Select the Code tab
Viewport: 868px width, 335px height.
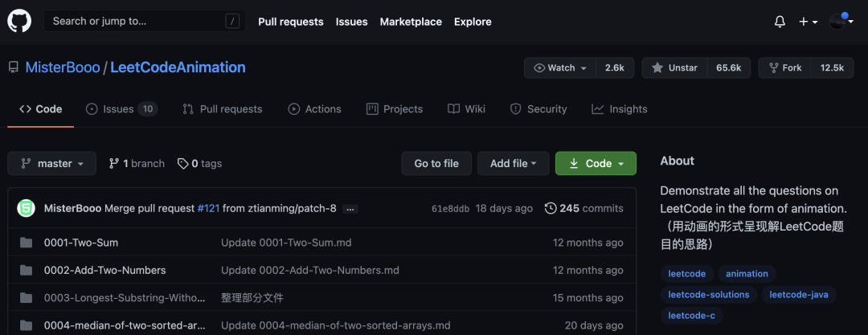point(41,109)
